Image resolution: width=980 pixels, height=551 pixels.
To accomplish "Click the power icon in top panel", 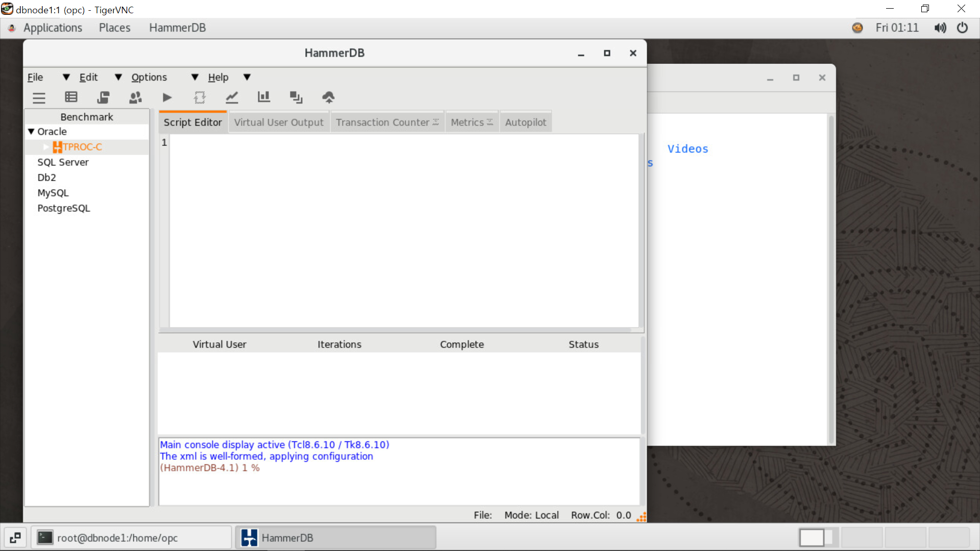I will [x=962, y=28].
